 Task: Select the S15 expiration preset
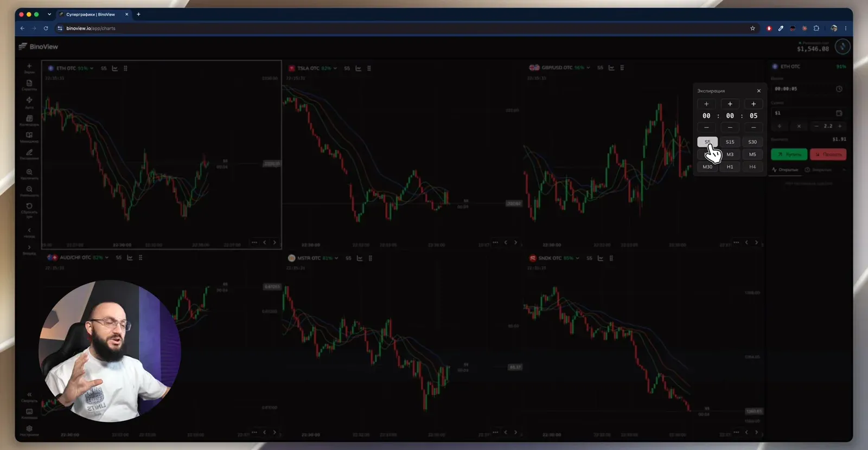pos(730,142)
